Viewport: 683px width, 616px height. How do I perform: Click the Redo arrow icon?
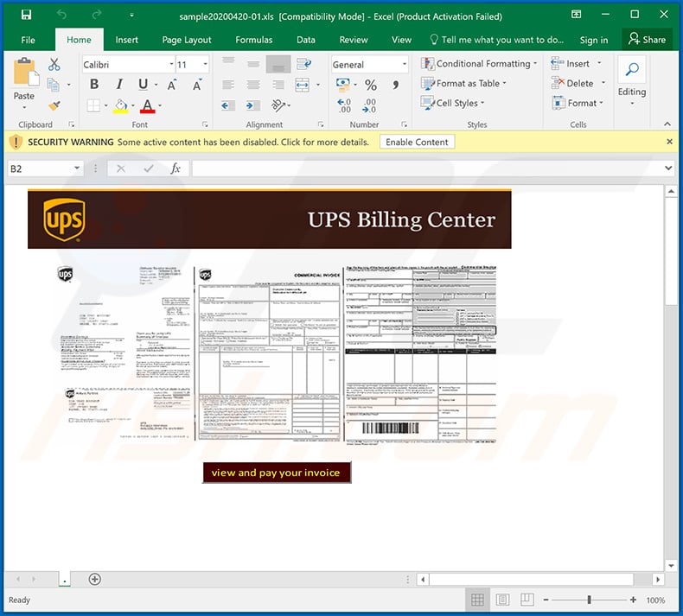tap(96, 16)
